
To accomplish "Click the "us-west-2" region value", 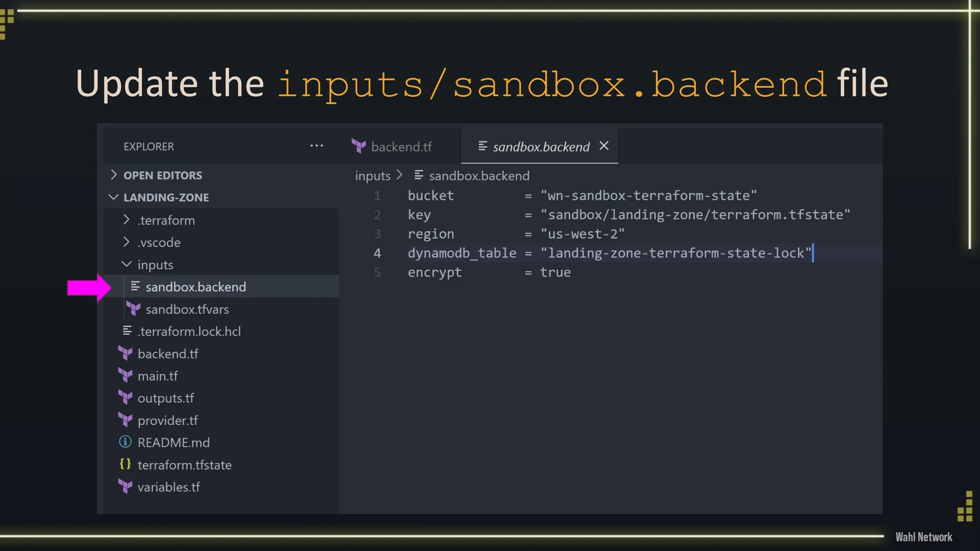I will point(582,234).
